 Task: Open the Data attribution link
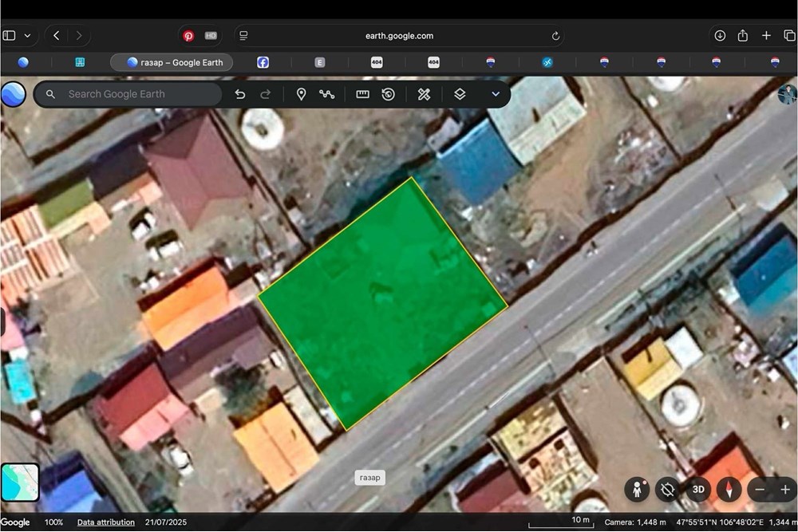coord(106,522)
